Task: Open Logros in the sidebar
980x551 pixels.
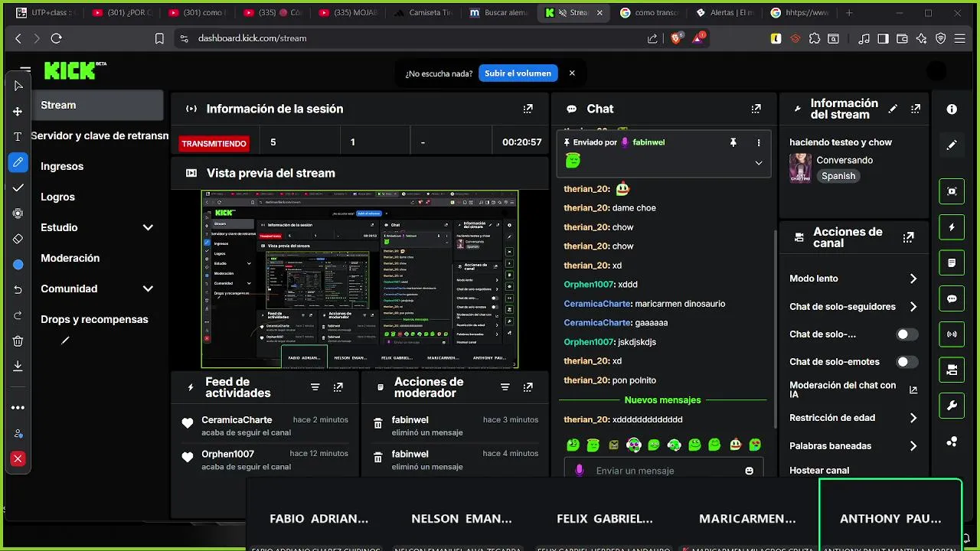Action: (x=58, y=197)
